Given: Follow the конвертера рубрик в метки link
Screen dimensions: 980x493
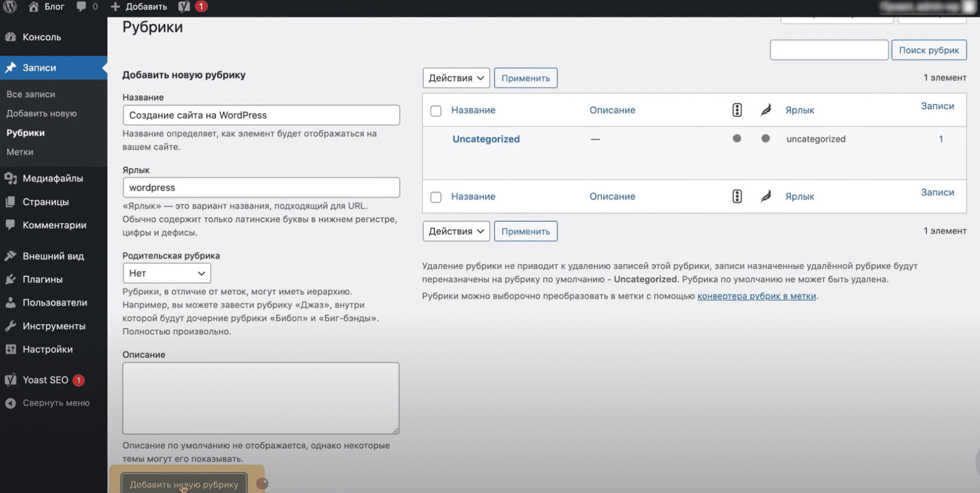Looking at the screenshot, I should pyautogui.click(x=756, y=296).
